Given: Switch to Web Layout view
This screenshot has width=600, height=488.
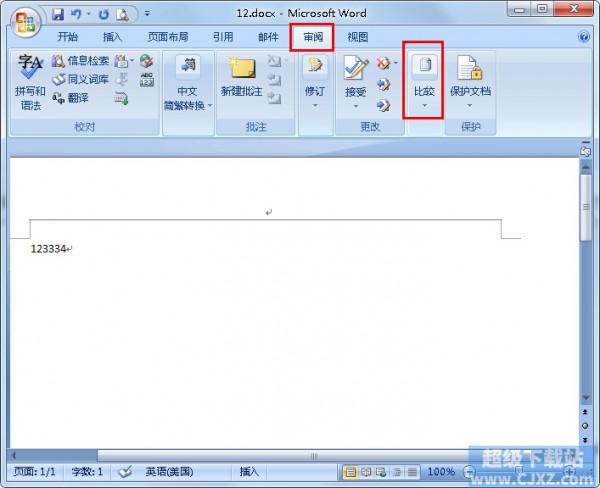Looking at the screenshot, I should [381, 472].
